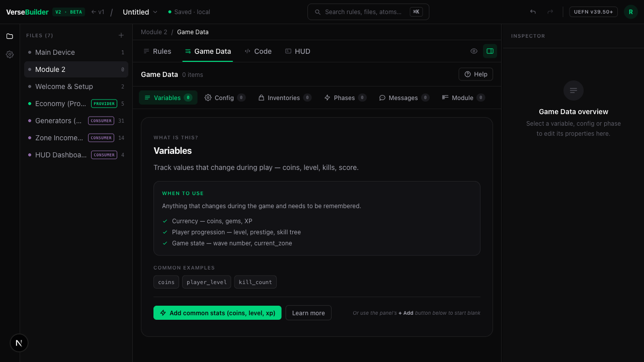Image resolution: width=644 pixels, height=362 pixels.
Task: Switch to the Rules tab
Action: tap(157, 51)
